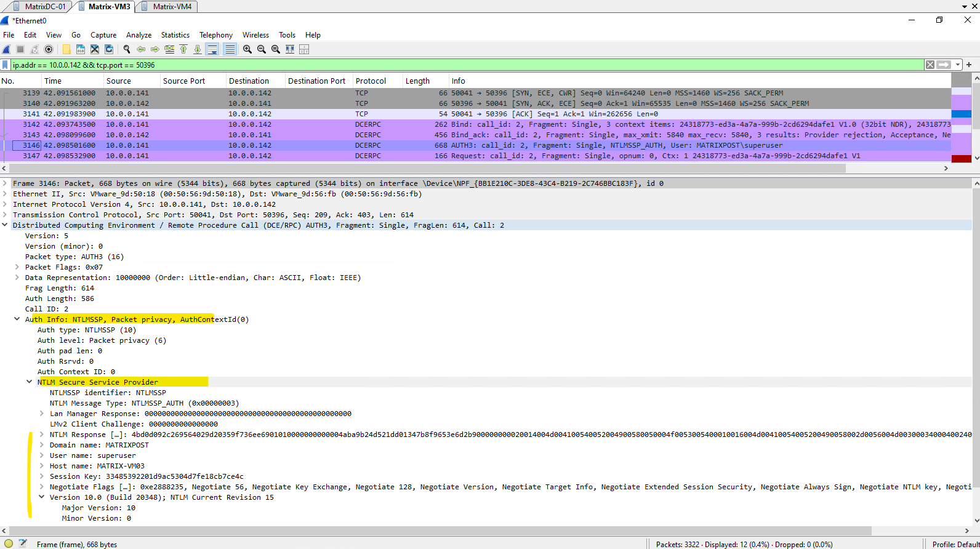The image size is (980, 549).
Task: Open the Analyze menu
Action: click(x=139, y=35)
